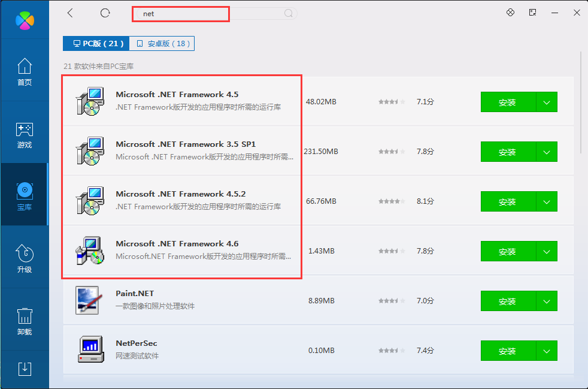Viewport: 588px width, 389px height.
Task: Install Microsoft .NET Framework 4.6
Action: (x=508, y=251)
